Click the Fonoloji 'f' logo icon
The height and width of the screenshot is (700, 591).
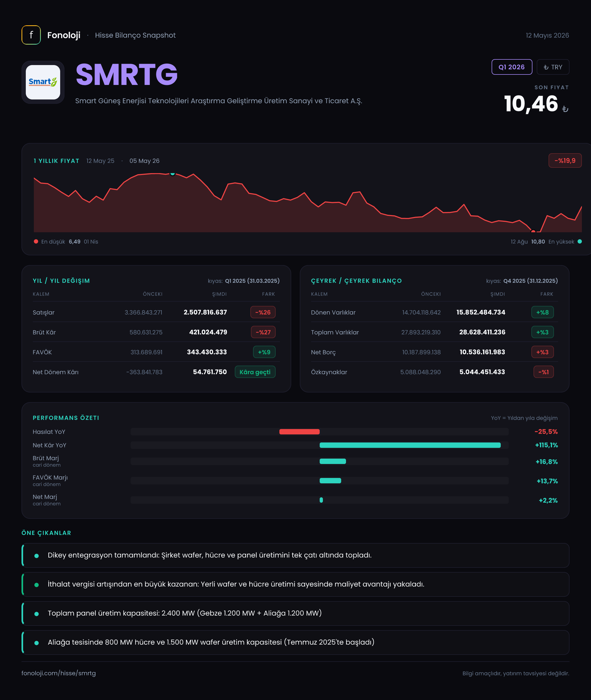(x=31, y=35)
